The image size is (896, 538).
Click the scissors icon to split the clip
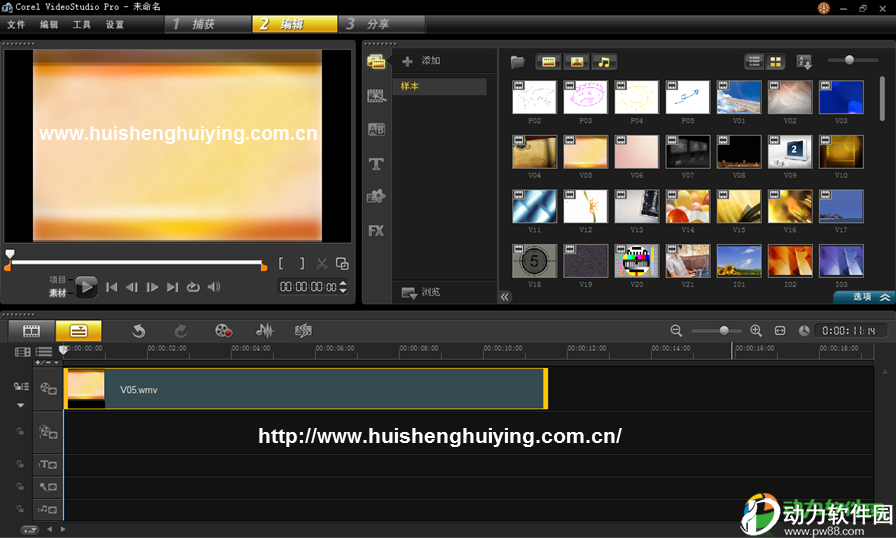click(322, 264)
